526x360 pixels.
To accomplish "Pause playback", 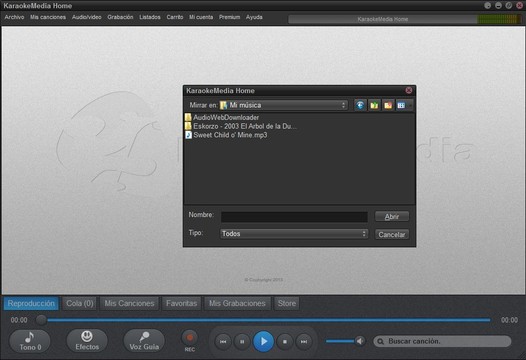I will click(x=242, y=342).
